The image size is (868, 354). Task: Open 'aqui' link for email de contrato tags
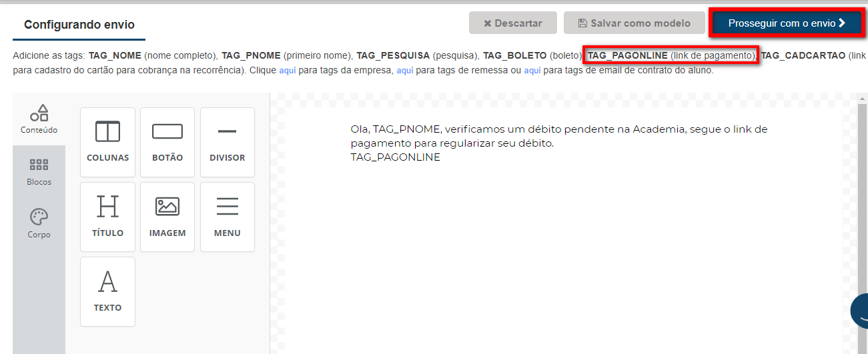coord(532,70)
